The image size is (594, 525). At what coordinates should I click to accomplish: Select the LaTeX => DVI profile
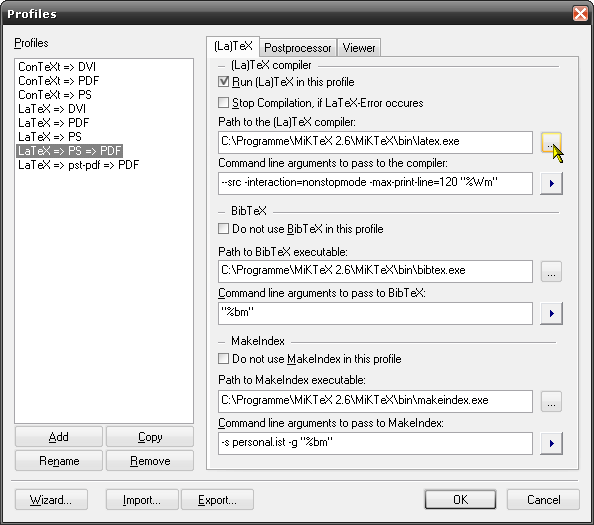pos(52,109)
